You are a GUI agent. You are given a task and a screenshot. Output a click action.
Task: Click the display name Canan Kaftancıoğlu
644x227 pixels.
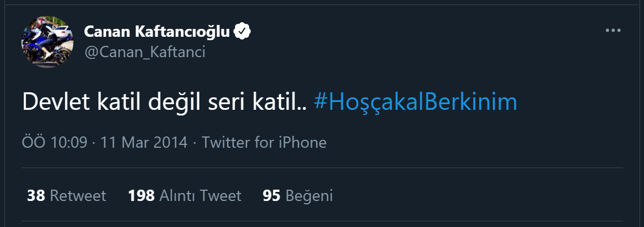coord(157,32)
